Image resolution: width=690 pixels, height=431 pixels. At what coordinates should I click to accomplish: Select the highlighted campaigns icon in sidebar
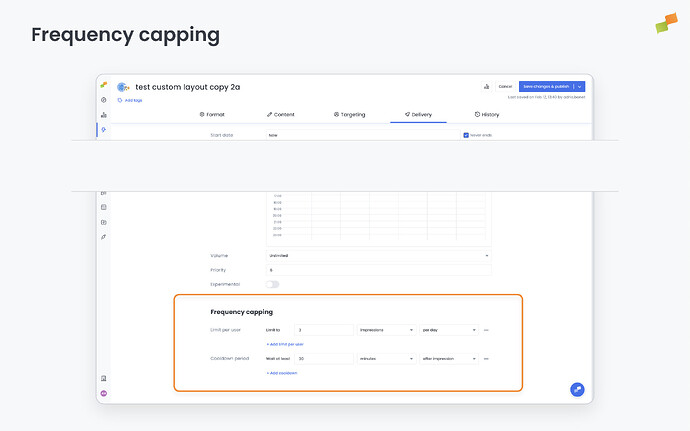pyautogui.click(x=103, y=130)
